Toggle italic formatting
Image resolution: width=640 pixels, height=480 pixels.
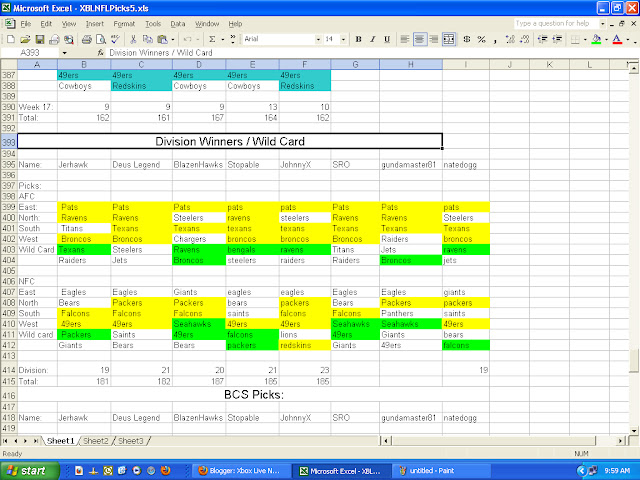coord(373,39)
